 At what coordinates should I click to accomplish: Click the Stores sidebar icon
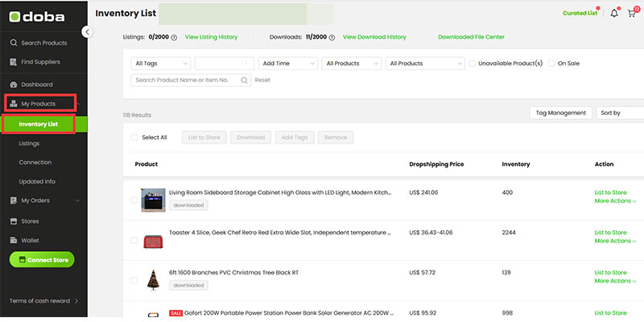14,221
